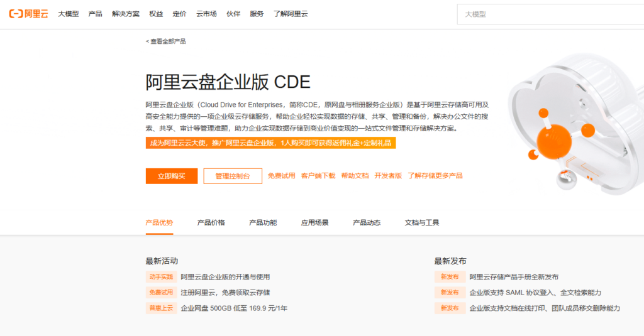Open the 伙伴 menu
644x336 pixels.
pos(233,14)
